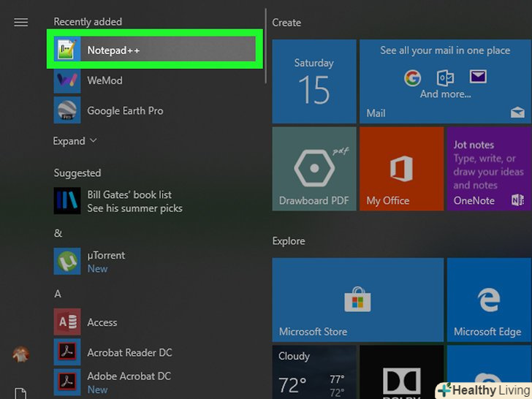Open the Saturday 15 calendar tile
Viewport: 532px width, 399px height.
point(313,82)
